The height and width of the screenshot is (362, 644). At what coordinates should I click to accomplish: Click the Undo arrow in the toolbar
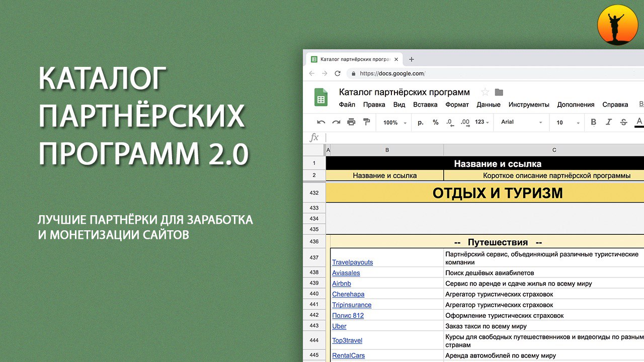pyautogui.click(x=321, y=122)
